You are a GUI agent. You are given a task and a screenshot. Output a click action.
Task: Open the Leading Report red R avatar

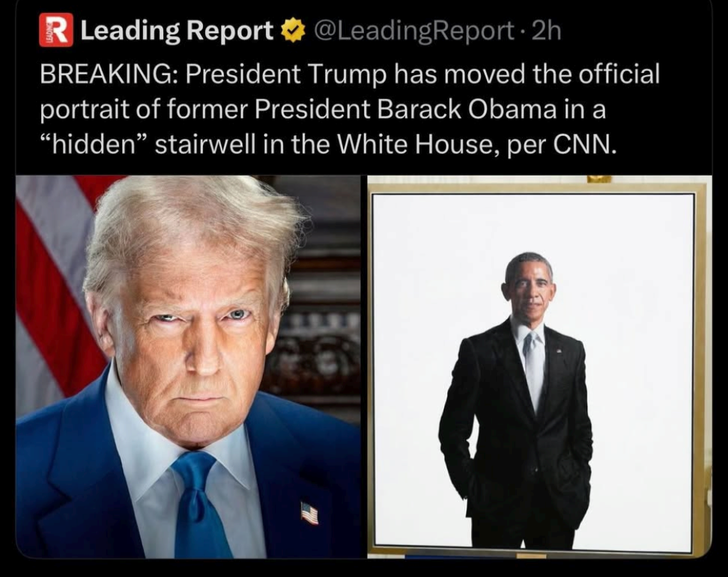tap(56, 30)
